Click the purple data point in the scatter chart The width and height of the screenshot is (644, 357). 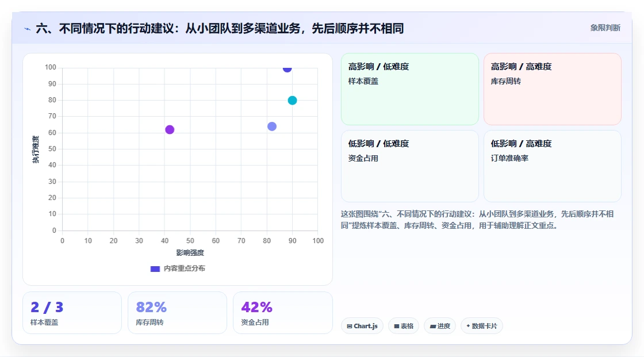(170, 130)
